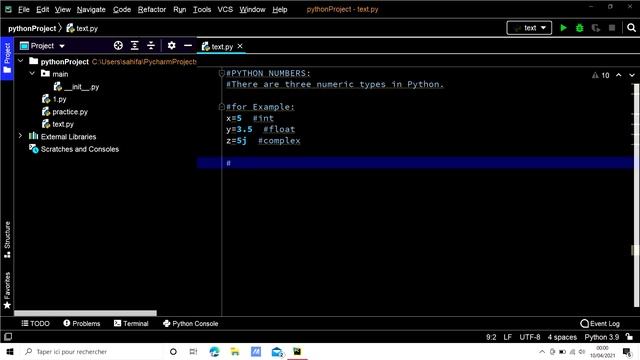Image resolution: width=640 pixels, height=360 pixels.
Task: Open Search Everywhere magnifier icon
Action: click(631, 28)
